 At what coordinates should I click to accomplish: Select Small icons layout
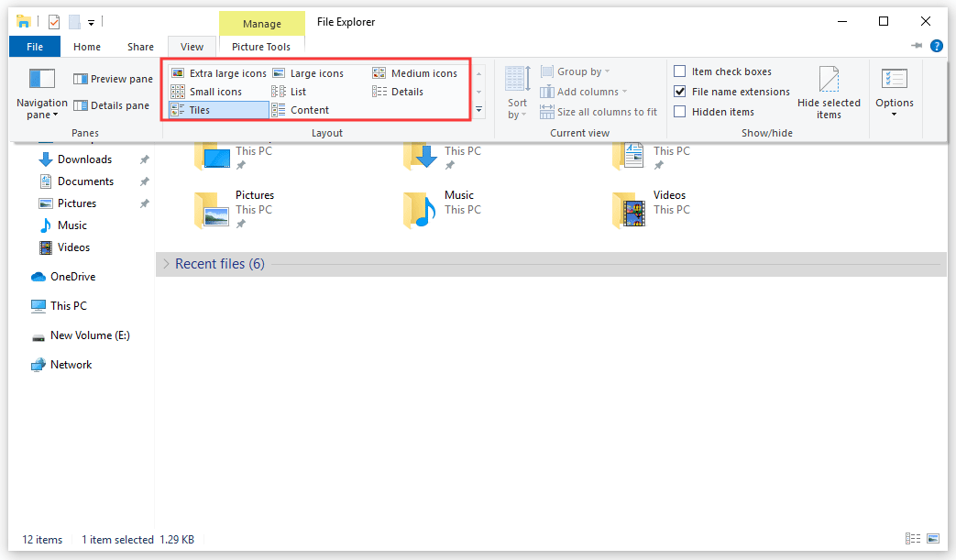(x=206, y=92)
